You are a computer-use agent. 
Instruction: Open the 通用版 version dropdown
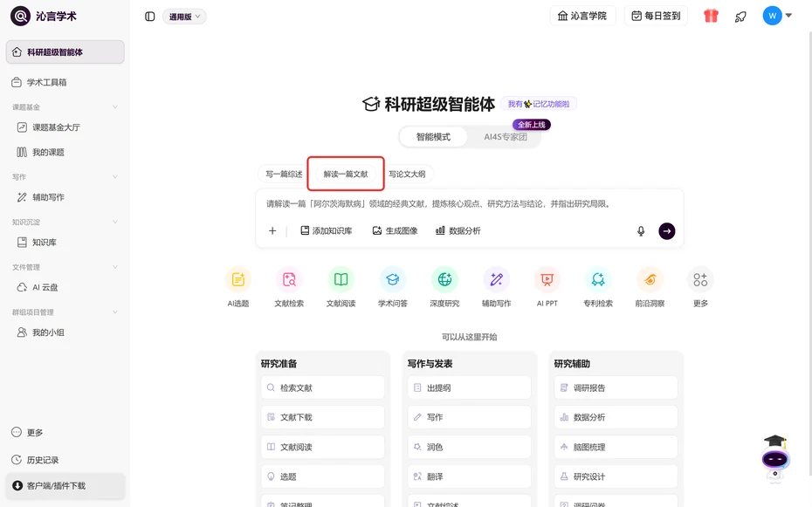[184, 17]
